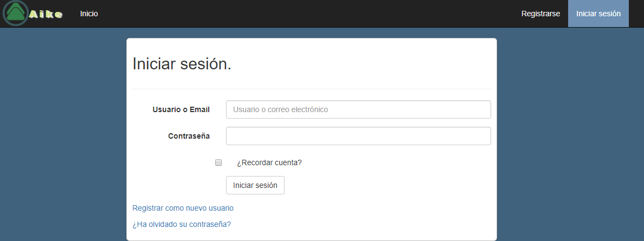Go to the Inicio page
The width and height of the screenshot is (644, 241).
coord(89,14)
